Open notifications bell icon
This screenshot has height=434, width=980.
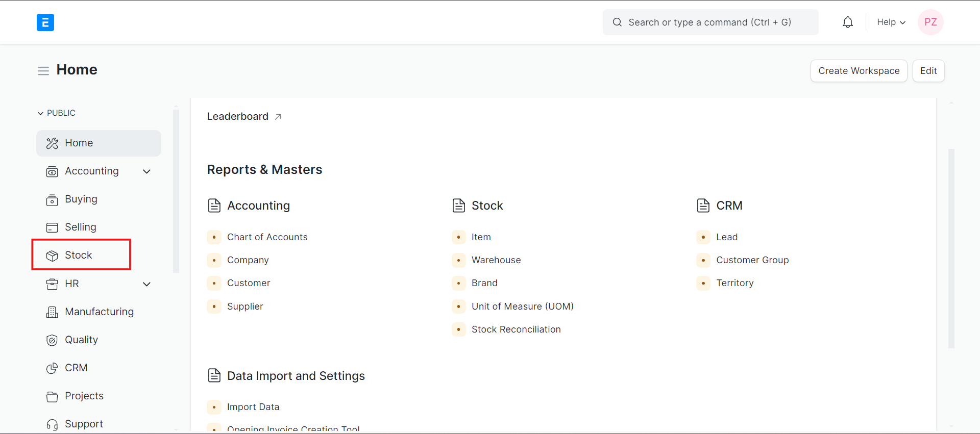click(x=848, y=22)
